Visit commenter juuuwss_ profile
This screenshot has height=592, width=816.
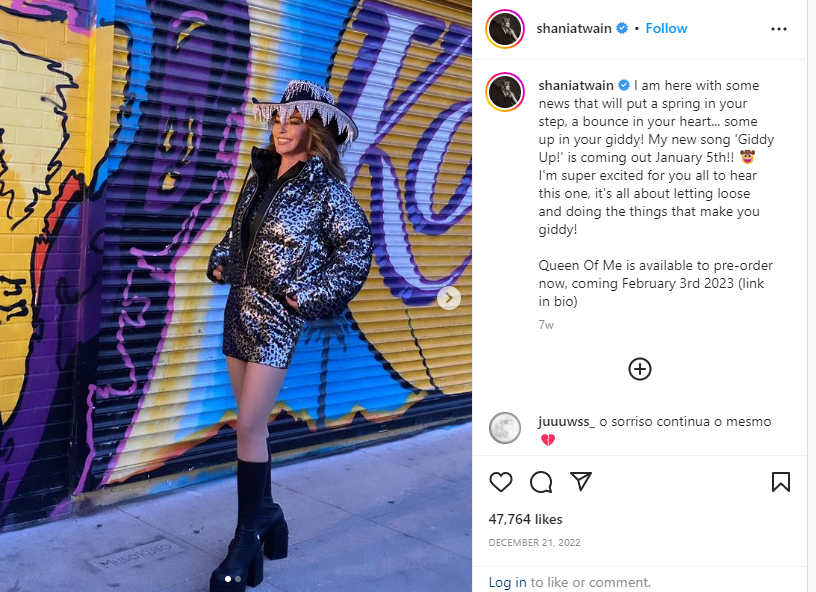coord(566,421)
